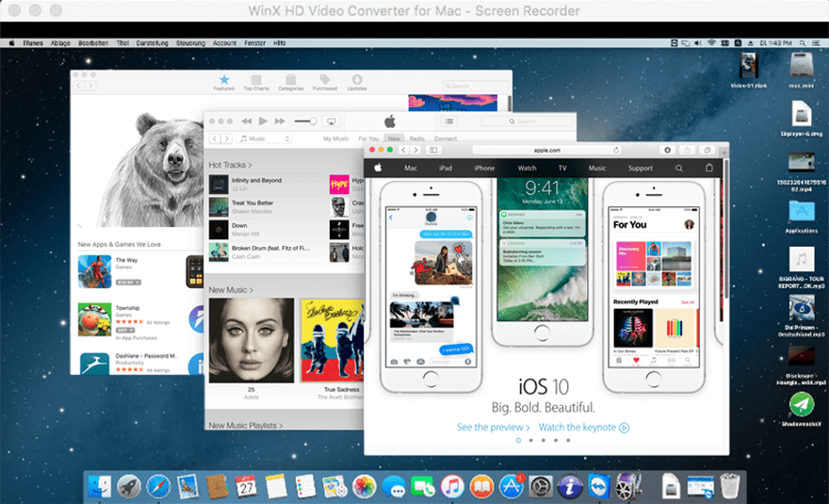
Task: Select the first carousel dot on apple.com
Action: (x=518, y=440)
